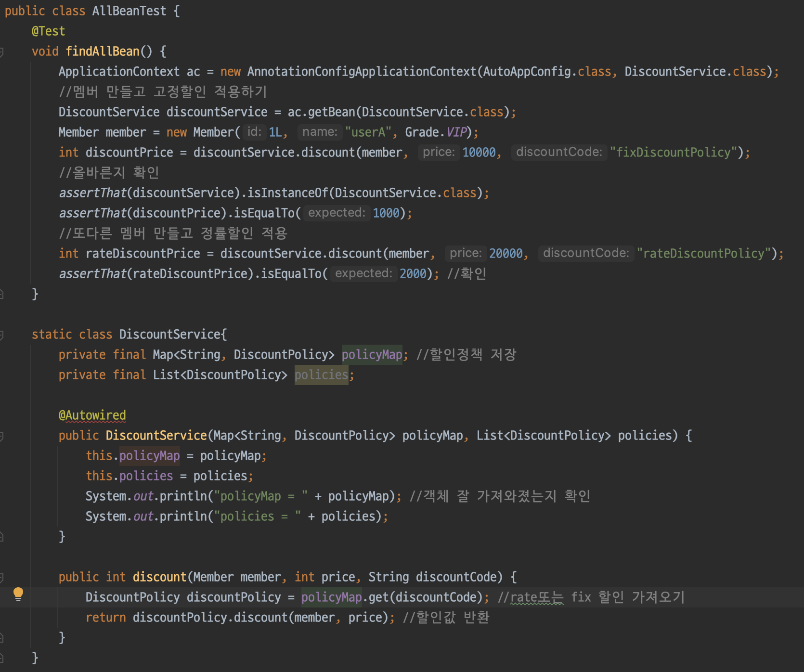Image resolution: width=804 pixels, height=672 pixels.
Task: Click the //rate또는 fix 할인 가져오기 comment
Action: [591, 597]
